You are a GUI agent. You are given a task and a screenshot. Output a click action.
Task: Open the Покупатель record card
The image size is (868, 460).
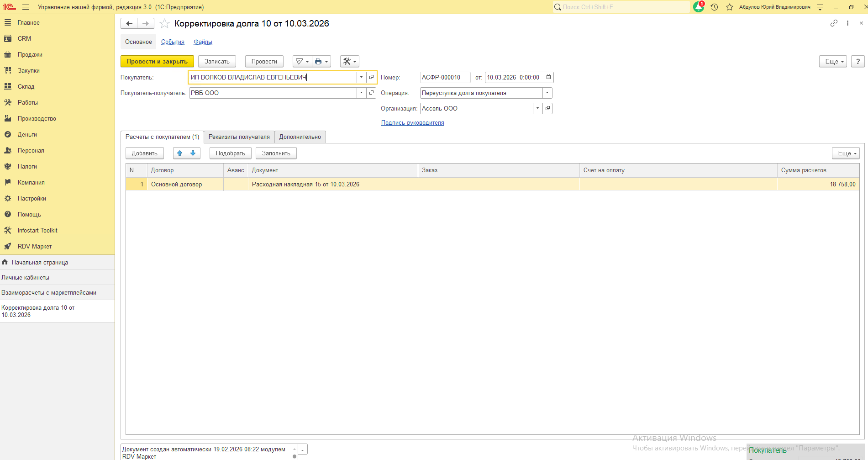(371, 77)
